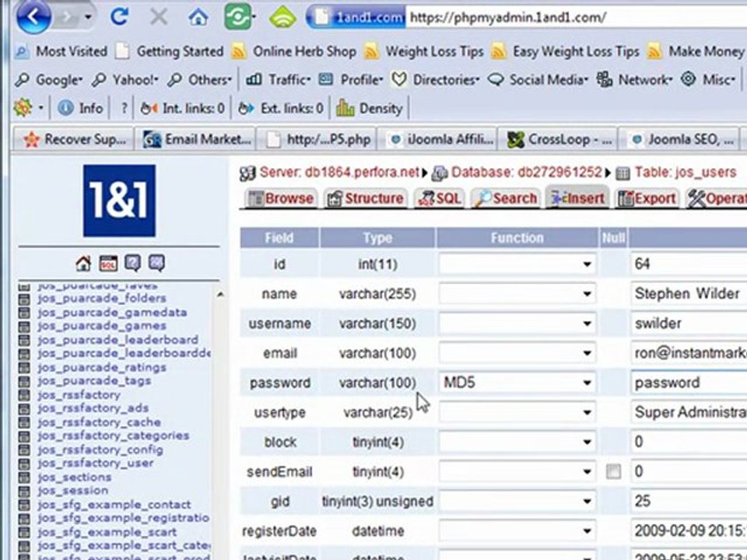The width and height of the screenshot is (747, 560).
Task: Click the Network icon in toolbar
Action: pyautogui.click(x=604, y=79)
